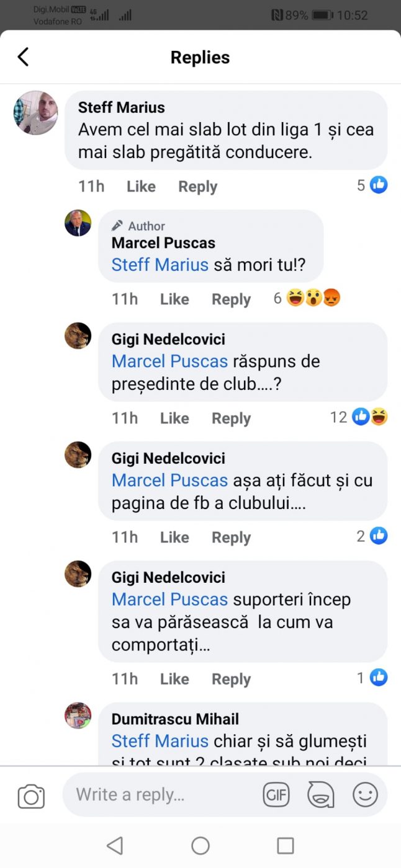Open Steff Marius mention in Marcel's reply
Image resolution: width=401 pixels, height=868 pixels.
tap(160, 265)
